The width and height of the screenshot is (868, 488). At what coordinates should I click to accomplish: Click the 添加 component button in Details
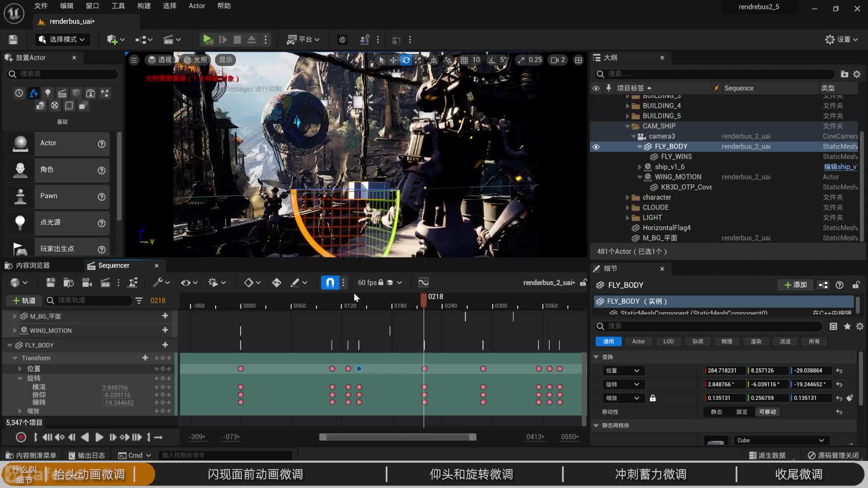tap(795, 285)
